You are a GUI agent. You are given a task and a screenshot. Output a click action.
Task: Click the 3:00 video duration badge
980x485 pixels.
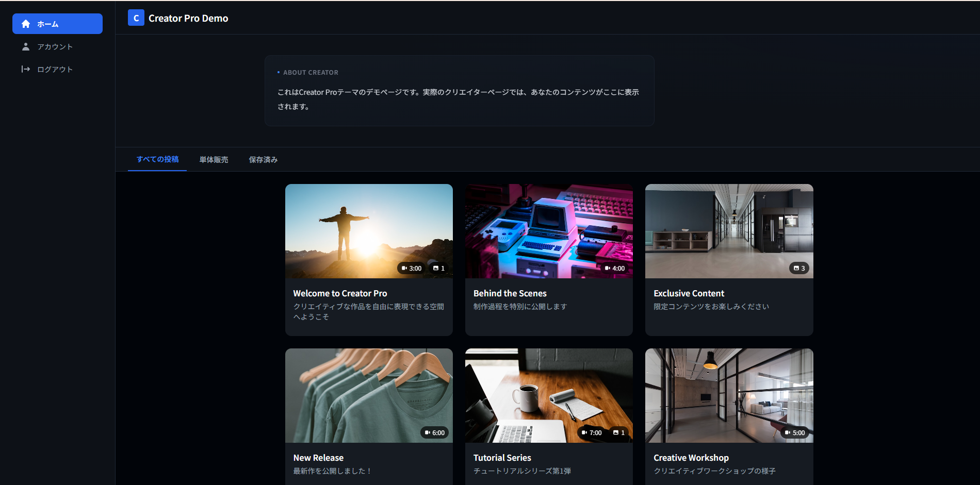pos(411,268)
